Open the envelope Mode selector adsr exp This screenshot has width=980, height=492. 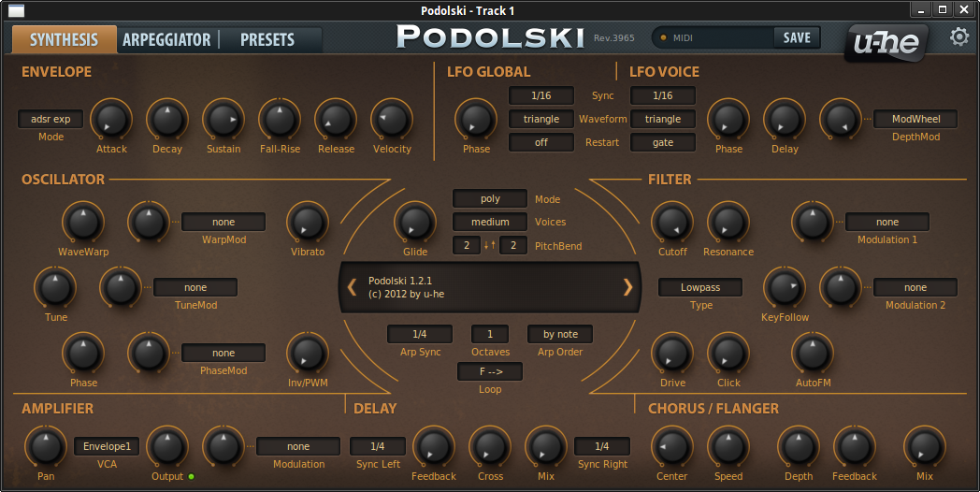point(50,119)
